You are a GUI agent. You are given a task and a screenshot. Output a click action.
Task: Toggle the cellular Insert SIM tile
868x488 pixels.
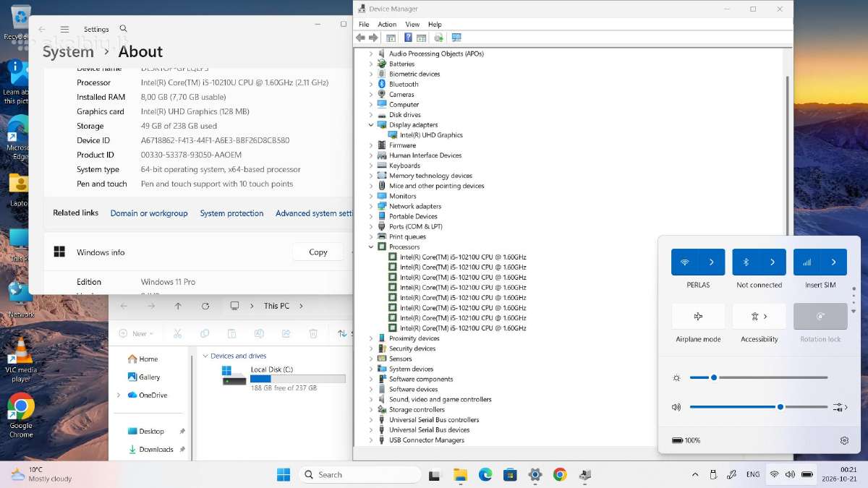[x=807, y=262]
